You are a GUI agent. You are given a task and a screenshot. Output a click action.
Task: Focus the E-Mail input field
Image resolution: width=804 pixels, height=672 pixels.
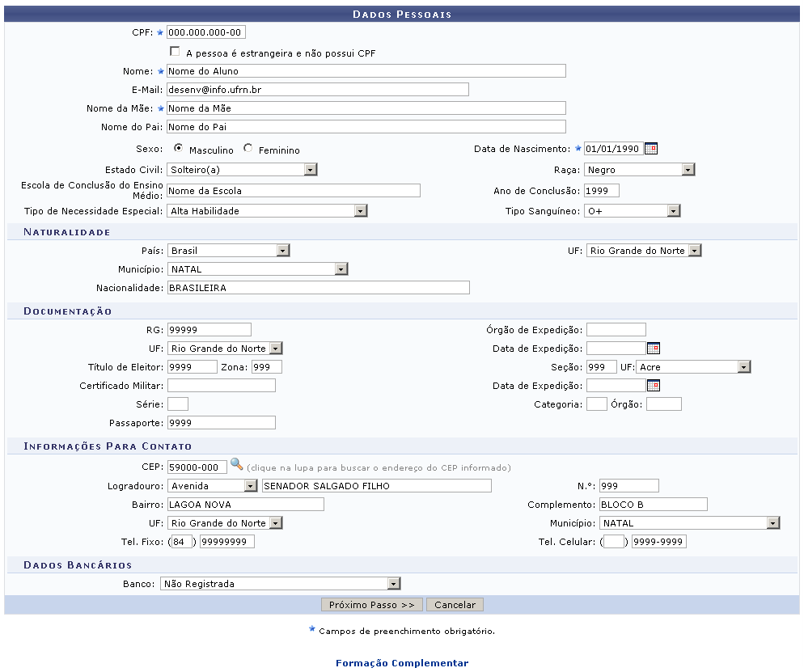coord(317,89)
